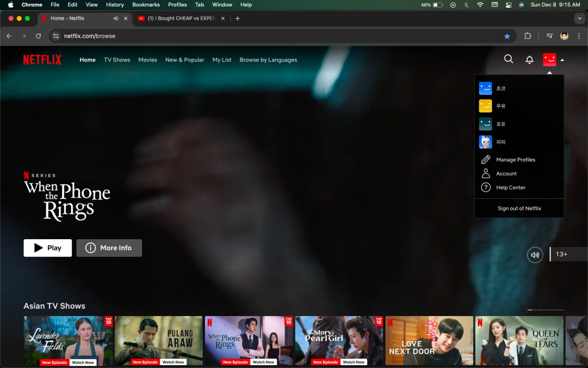Open the Chrome profile picture
The width and height of the screenshot is (588, 368).
(565, 36)
